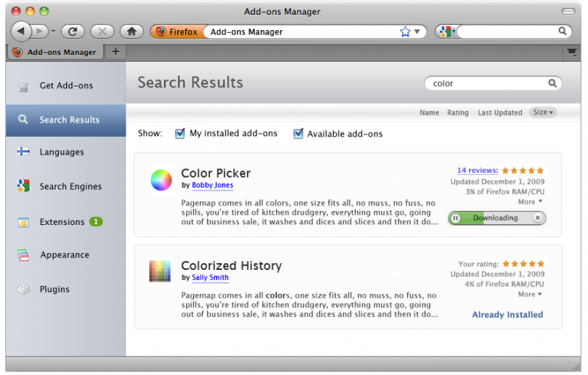
Task: Click '3% of Firefox RAM/CPU' text
Action: pos(505,192)
